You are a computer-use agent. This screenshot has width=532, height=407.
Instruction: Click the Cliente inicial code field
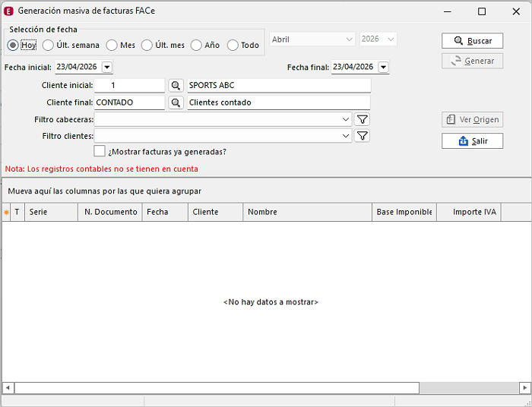point(129,85)
